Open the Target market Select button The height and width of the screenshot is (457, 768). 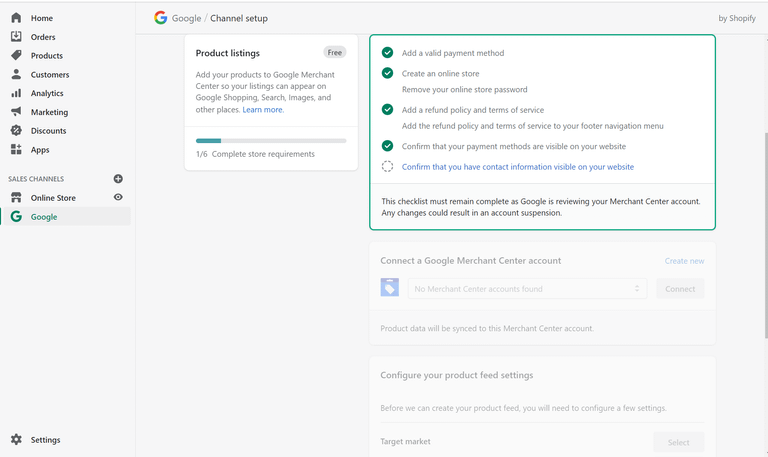pos(678,442)
